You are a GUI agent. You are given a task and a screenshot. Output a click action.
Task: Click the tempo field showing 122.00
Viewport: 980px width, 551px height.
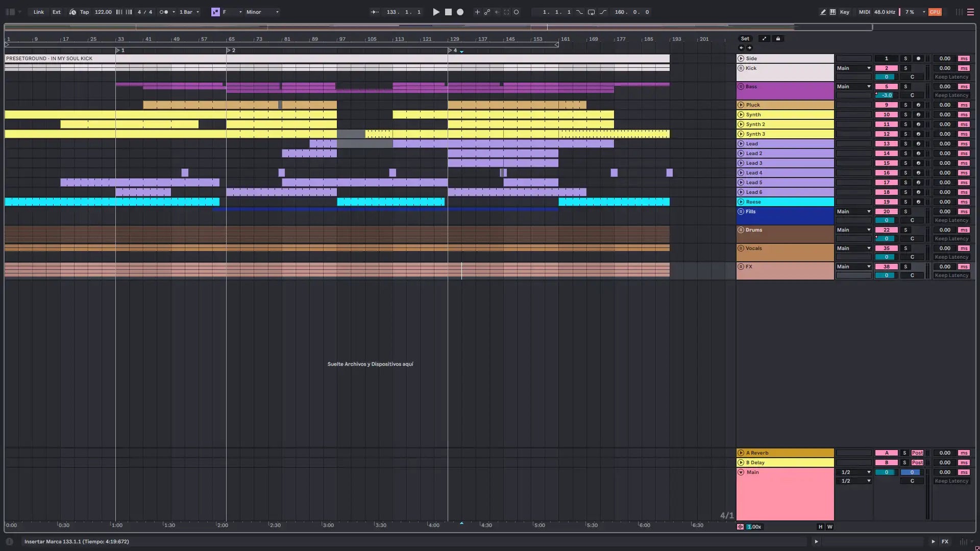coord(103,12)
